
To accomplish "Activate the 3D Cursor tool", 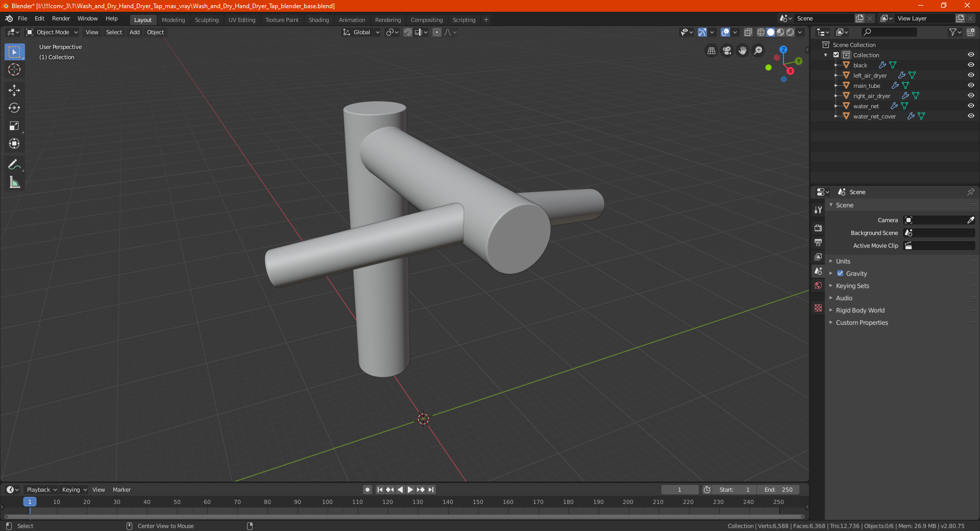I will [14, 69].
